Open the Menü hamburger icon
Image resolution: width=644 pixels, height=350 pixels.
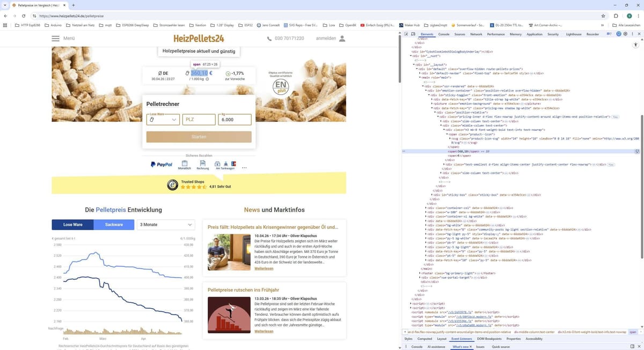[x=56, y=39]
